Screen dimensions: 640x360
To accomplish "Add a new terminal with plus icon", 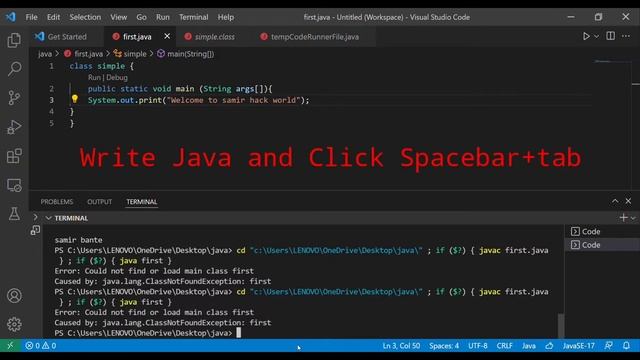I will (623, 218).
